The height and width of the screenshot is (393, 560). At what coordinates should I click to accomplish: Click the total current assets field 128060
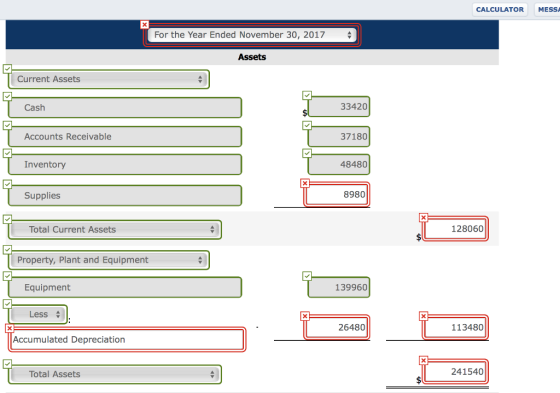tap(455, 229)
